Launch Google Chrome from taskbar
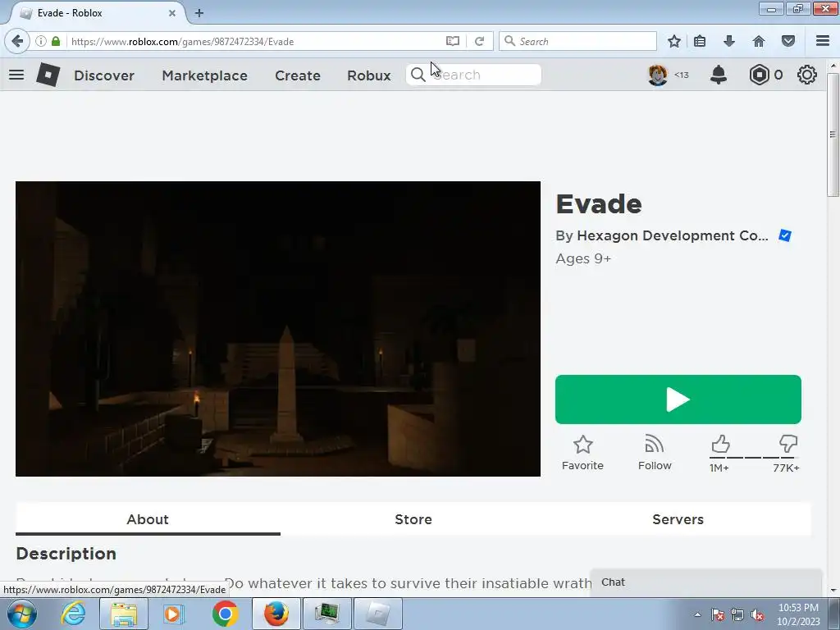 225,614
